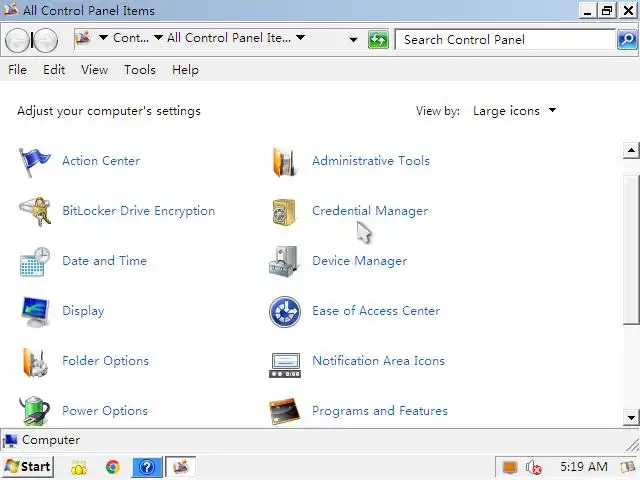The image size is (640, 480).
Task: Click the search magnifier button
Action: pyautogui.click(x=627, y=40)
